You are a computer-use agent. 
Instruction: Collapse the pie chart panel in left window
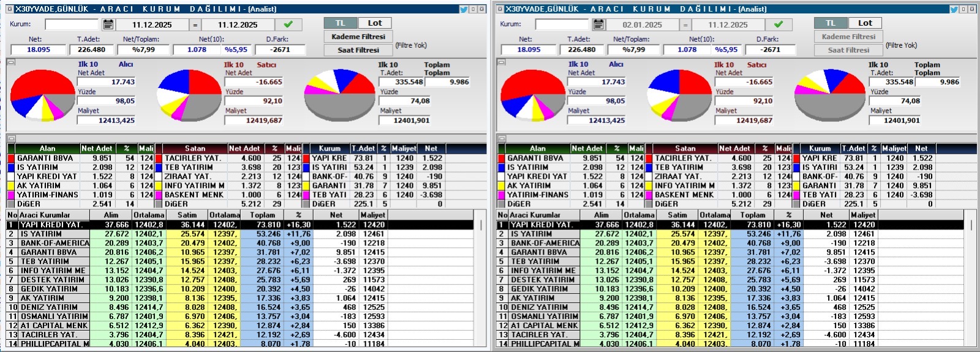(11, 62)
